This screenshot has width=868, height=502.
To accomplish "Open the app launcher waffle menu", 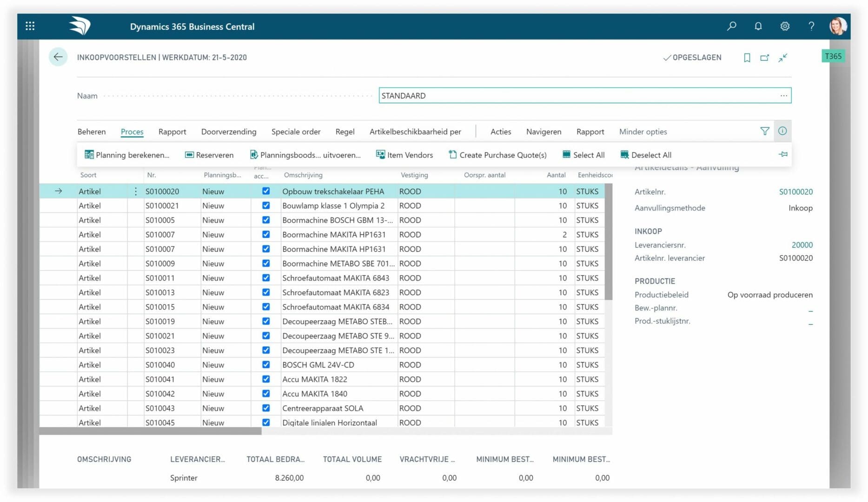I will pos(30,26).
